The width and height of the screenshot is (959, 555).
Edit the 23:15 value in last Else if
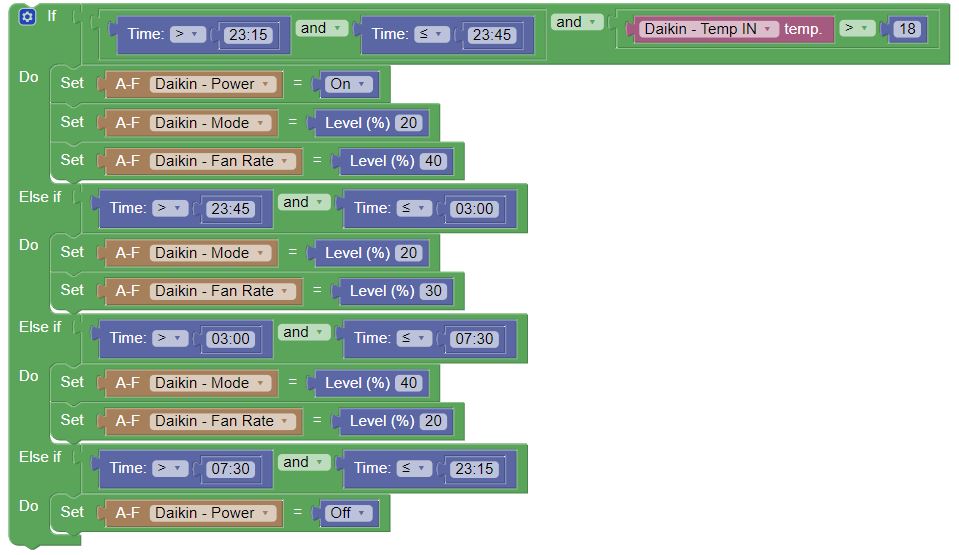point(474,469)
